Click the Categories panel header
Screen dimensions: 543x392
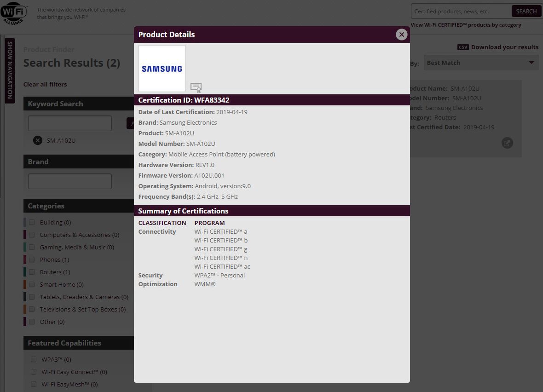79,206
